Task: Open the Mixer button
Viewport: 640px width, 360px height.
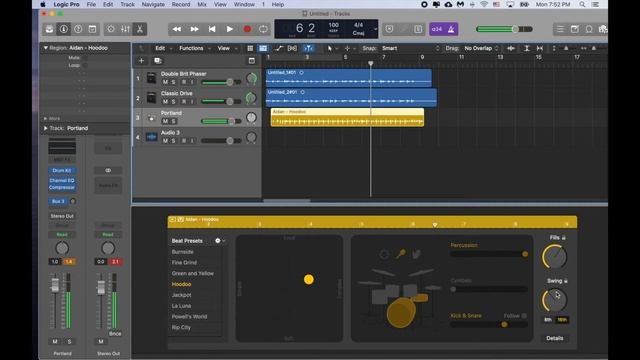Action: pos(125,29)
